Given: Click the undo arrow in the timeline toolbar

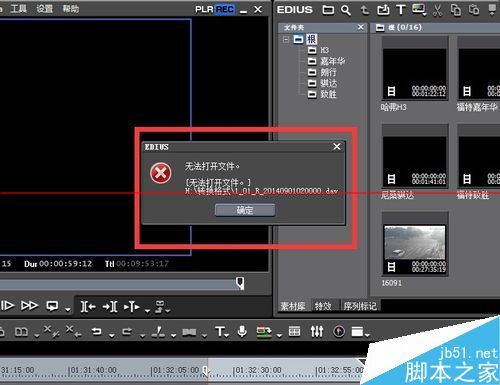Looking at the screenshot, I should (x=97, y=332).
